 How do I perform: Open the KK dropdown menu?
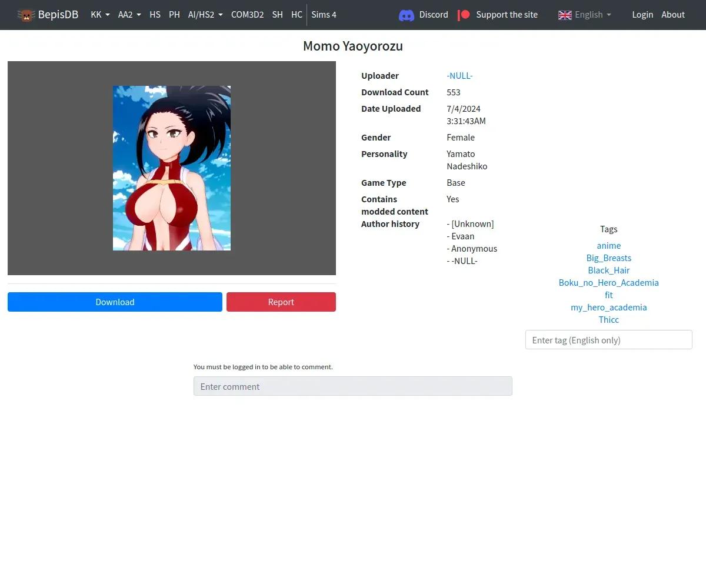[100, 15]
